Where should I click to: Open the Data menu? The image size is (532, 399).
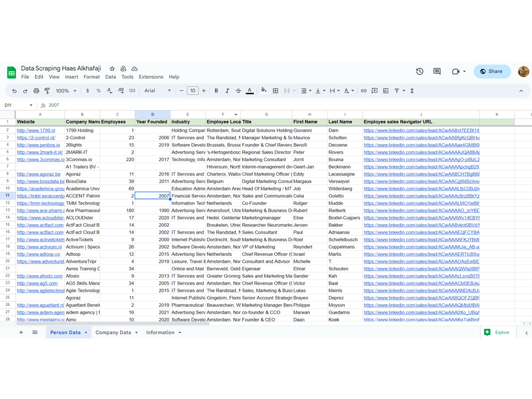pos(111,77)
